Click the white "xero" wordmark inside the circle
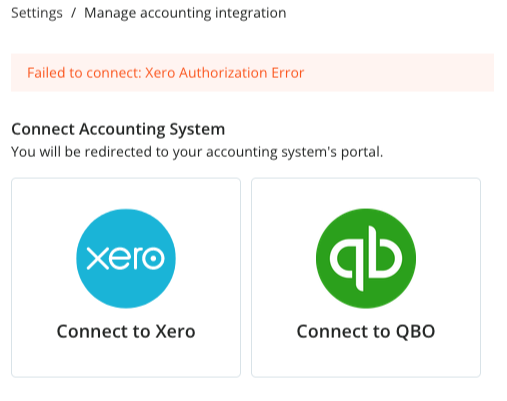This screenshot has width=507, height=401. pos(126,258)
